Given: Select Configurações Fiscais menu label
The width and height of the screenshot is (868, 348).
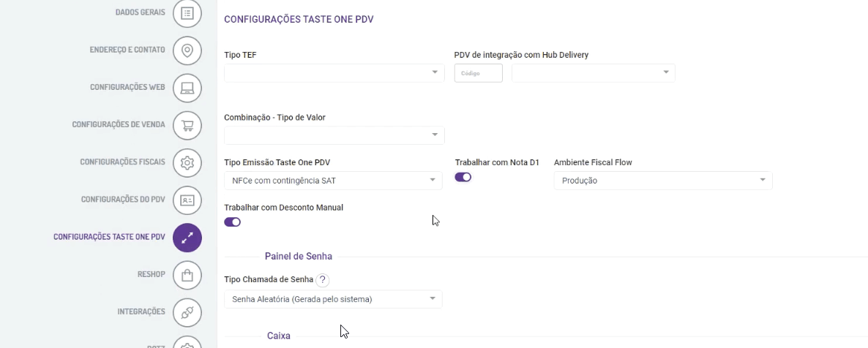Looking at the screenshot, I should pos(122,162).
